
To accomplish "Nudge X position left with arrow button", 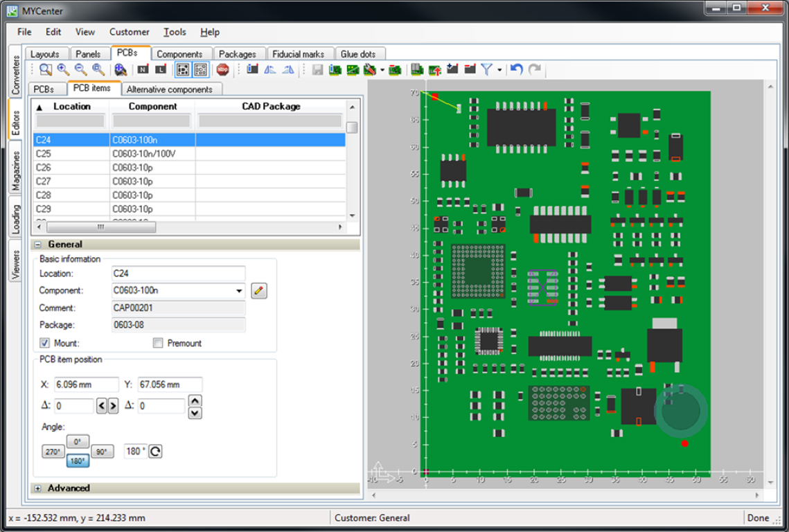I will pos(102,405).
